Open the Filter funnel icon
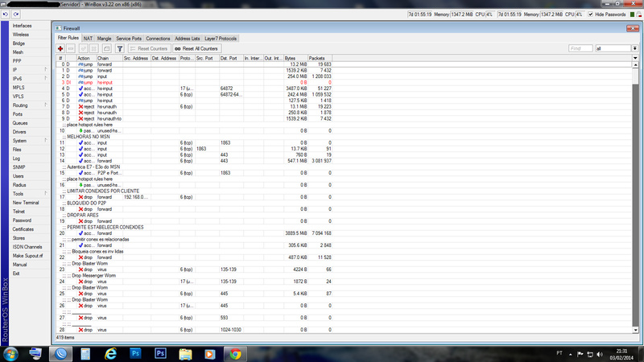Viewport: 644px width, 362px height. click(119, 48)
